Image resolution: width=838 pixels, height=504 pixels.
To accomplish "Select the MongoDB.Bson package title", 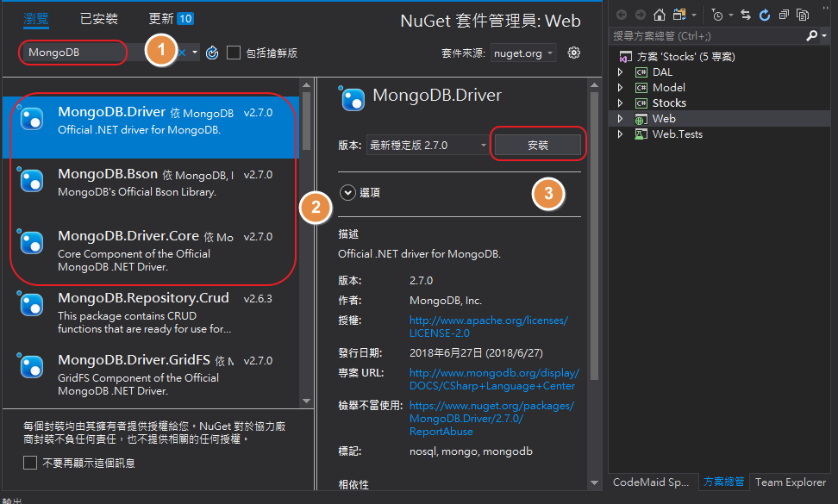I will (108, 174).
